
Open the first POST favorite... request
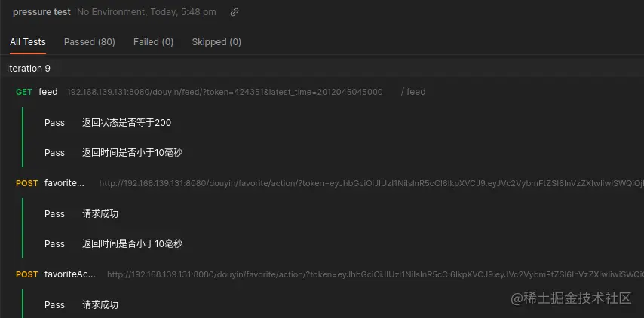pyautogui.click(x=64, y=183)
